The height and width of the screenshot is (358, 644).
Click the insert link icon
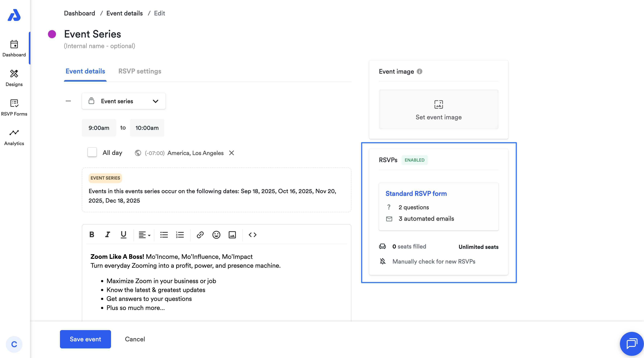click(200, 234)
